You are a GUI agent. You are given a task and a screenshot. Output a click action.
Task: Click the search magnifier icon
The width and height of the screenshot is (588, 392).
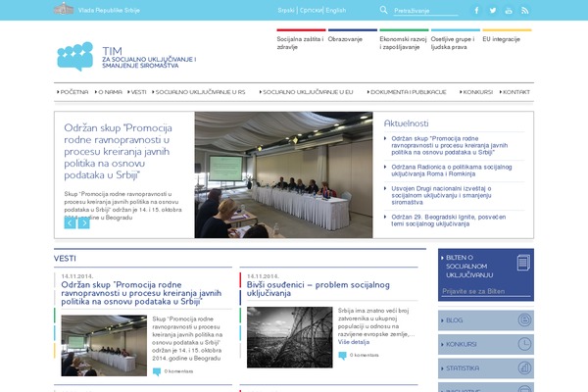(383, 10)
